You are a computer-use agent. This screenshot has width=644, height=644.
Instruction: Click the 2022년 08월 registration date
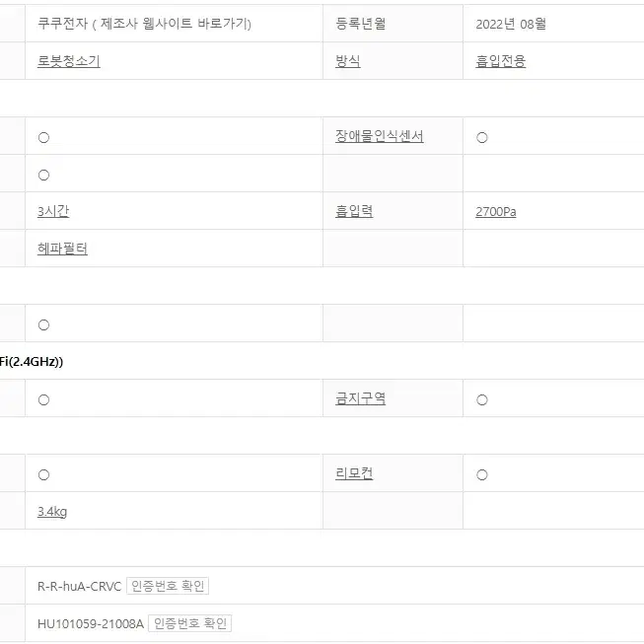(x=511, y=24)
